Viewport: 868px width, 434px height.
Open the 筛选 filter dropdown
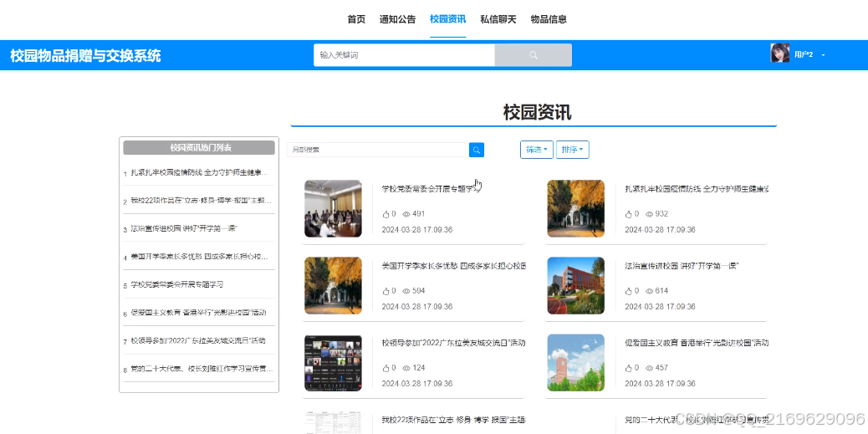pyautogui.click(x=536, y=150)
